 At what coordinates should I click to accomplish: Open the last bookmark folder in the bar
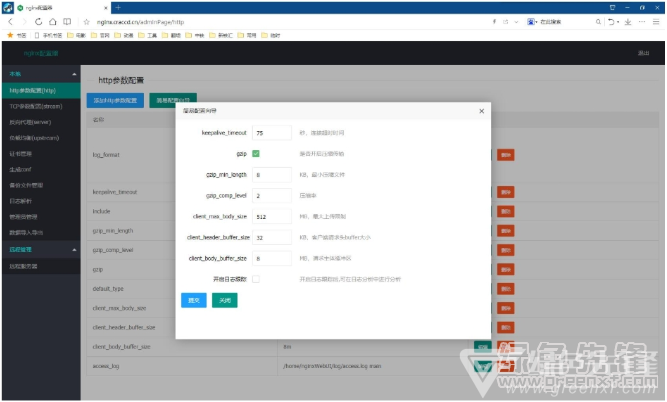click(271, 35)
